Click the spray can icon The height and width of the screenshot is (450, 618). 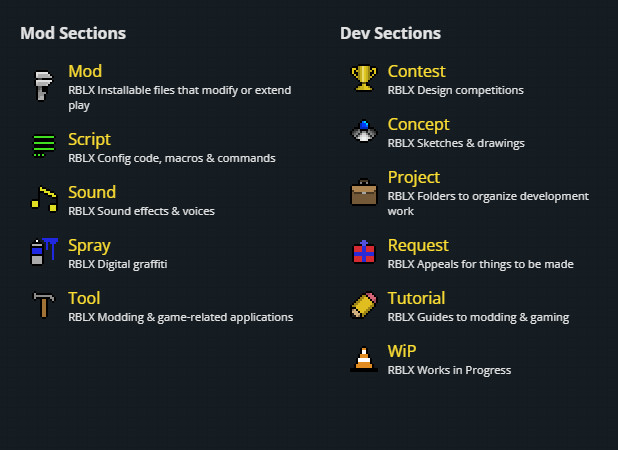[43, 251]
